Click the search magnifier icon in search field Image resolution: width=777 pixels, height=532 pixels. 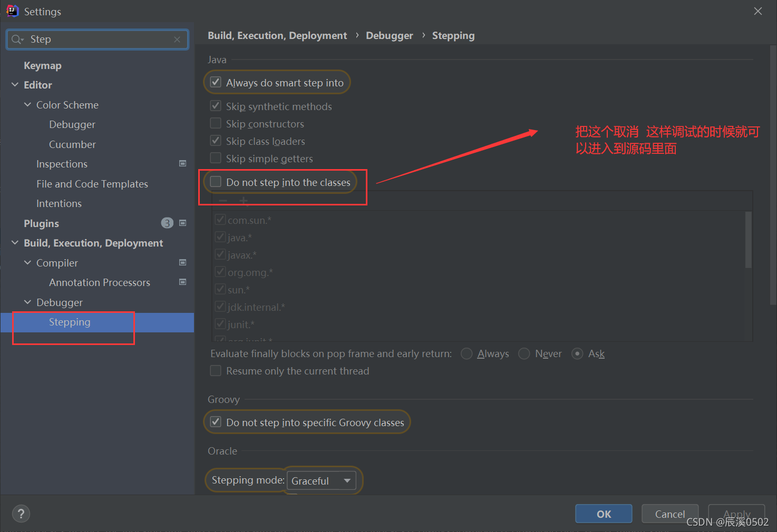click(x=16, y=40)
